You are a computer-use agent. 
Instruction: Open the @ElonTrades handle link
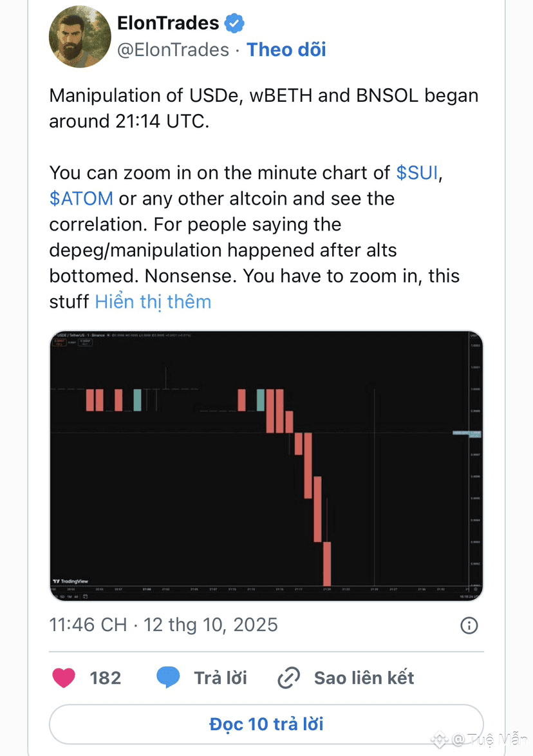(173, 50)
